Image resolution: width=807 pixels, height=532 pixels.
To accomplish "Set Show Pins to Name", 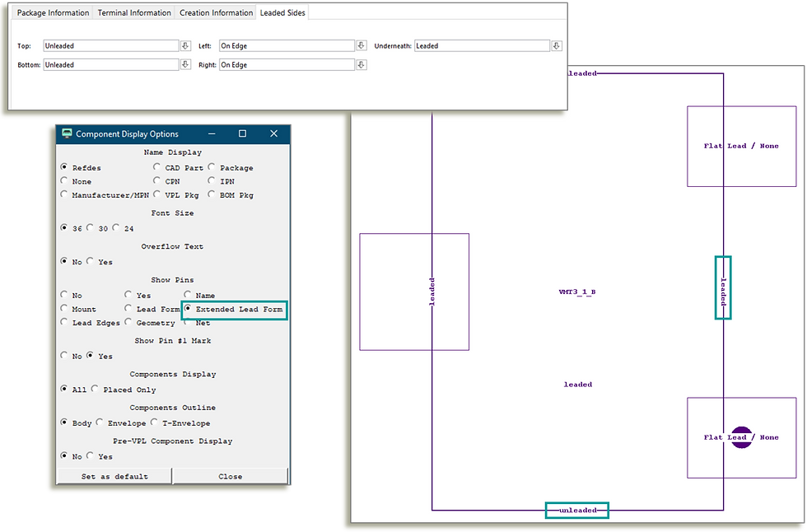I will 188,294.
